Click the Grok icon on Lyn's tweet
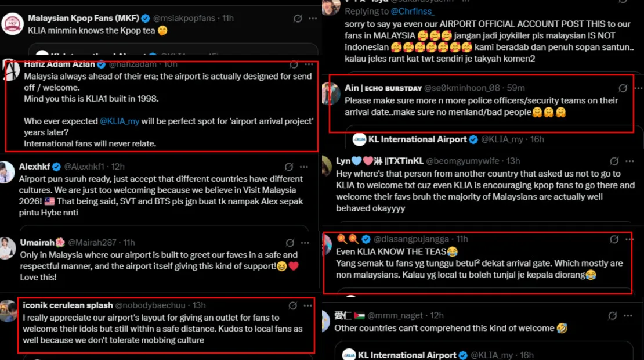This screenshot has width=644, height=360. (x=614, y=161)
